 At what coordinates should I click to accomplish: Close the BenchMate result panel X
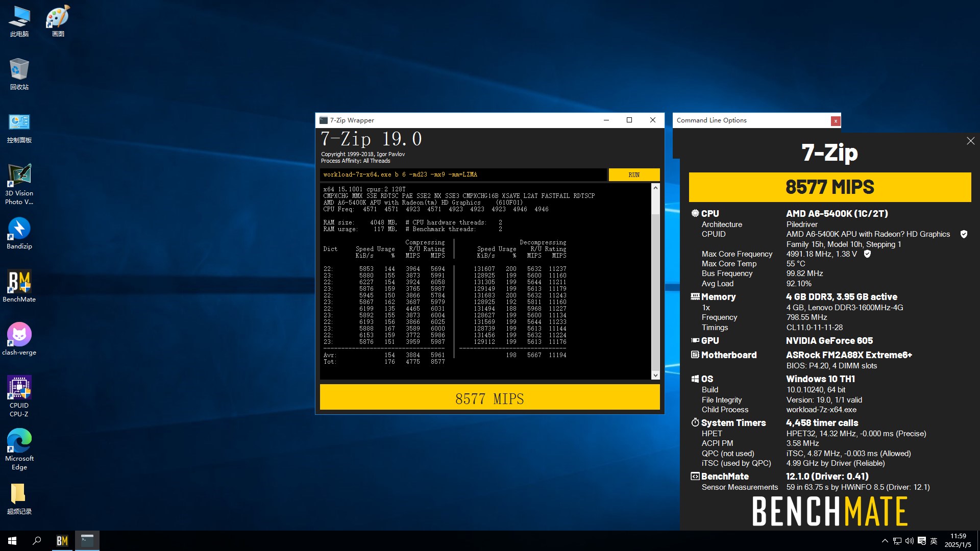pyautogui.click(x=970, y=141)
